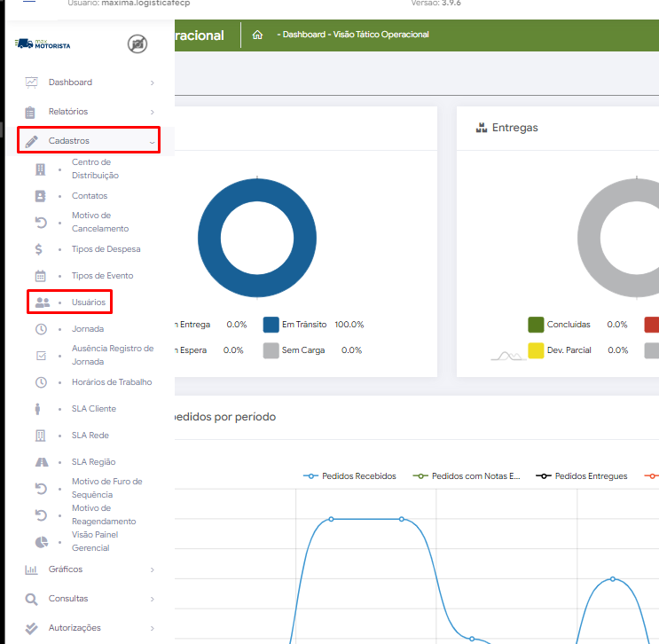
Task: Collapse the Cadastros menu chevron
Action: click(x=152, y=142)
